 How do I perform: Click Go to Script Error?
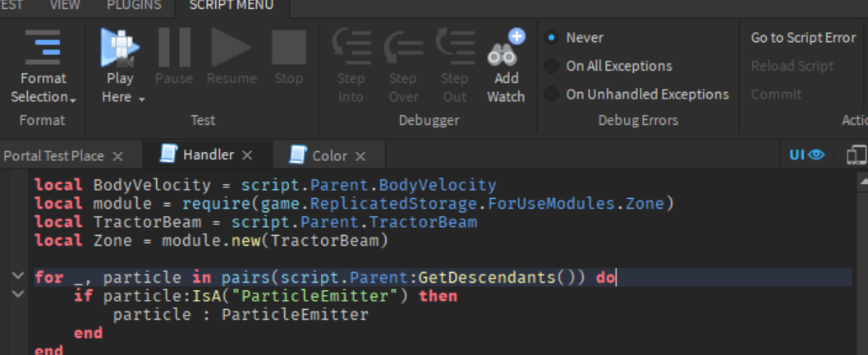[803, 38]
